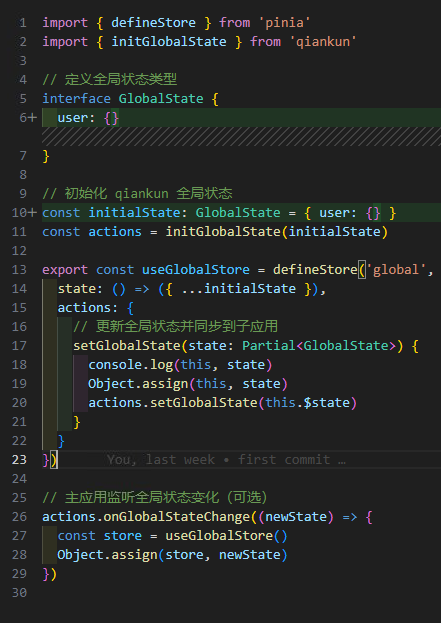Click the added line marker '6+'

click(x=28, y=118)
